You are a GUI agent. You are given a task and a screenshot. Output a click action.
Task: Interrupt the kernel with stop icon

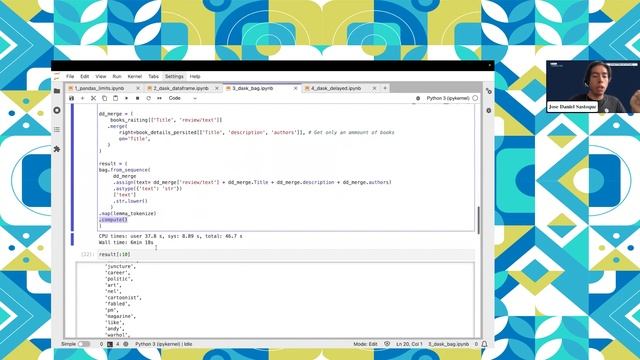(138, 98)
